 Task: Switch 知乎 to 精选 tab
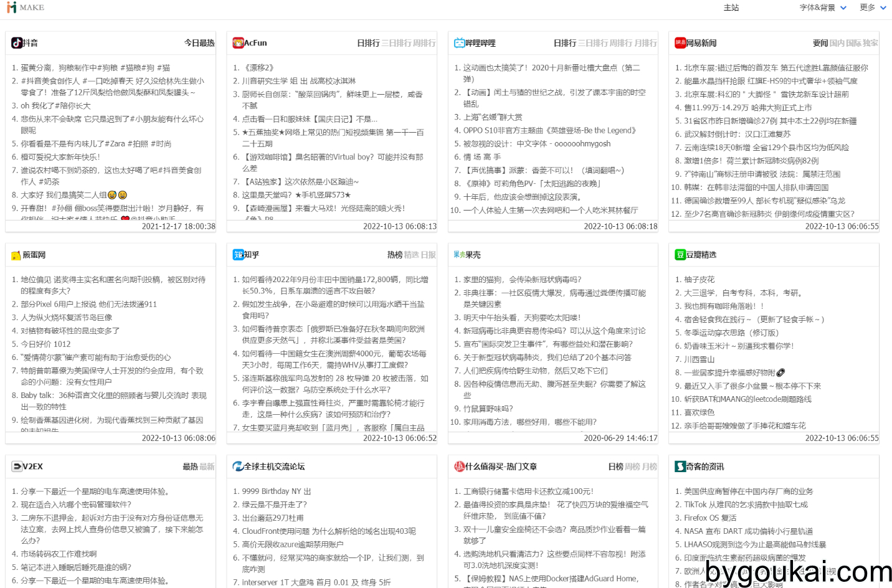click(412, 255)
